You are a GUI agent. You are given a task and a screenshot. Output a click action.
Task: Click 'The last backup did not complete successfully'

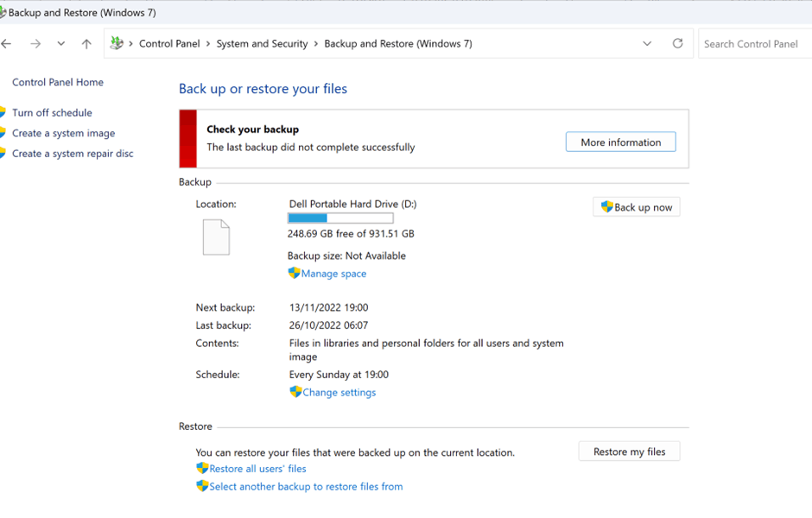[x=311, y=148]
